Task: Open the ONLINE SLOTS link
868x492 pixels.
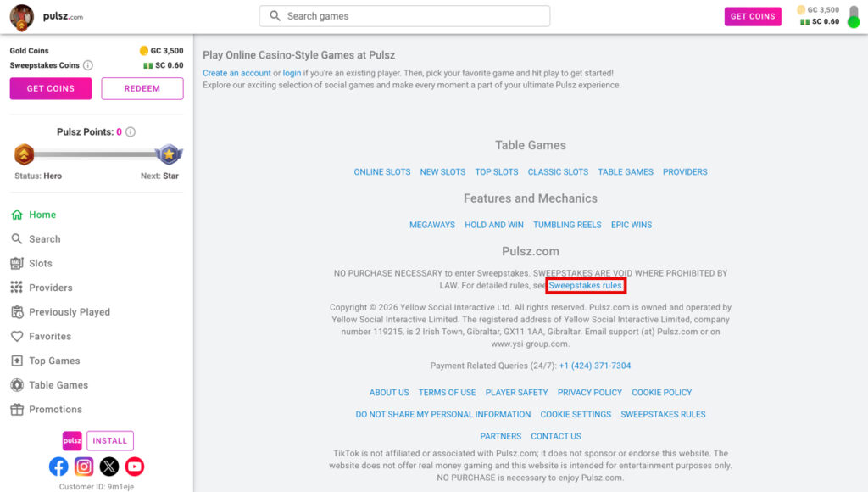Action: [382, 171]
